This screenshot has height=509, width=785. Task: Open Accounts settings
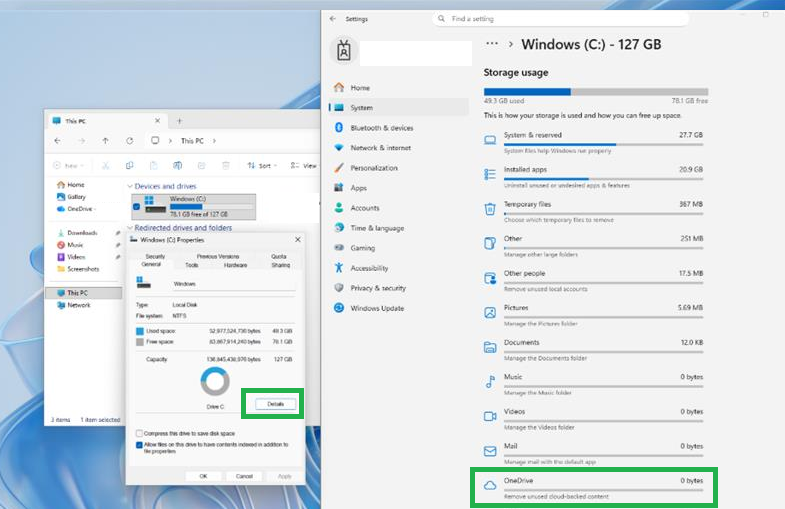click(x=399, y=208)
